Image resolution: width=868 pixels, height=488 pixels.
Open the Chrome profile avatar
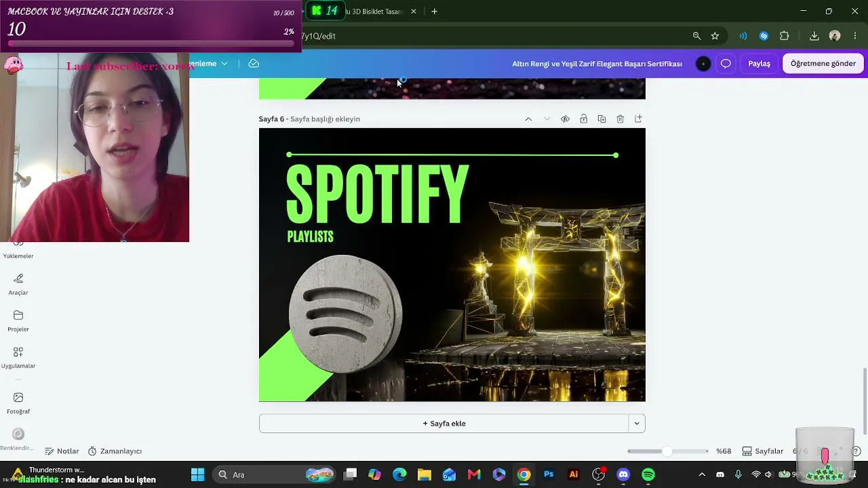point(835,36)
